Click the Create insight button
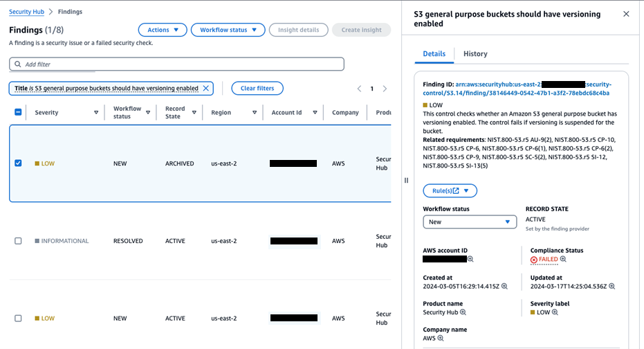 click(361, 30)
